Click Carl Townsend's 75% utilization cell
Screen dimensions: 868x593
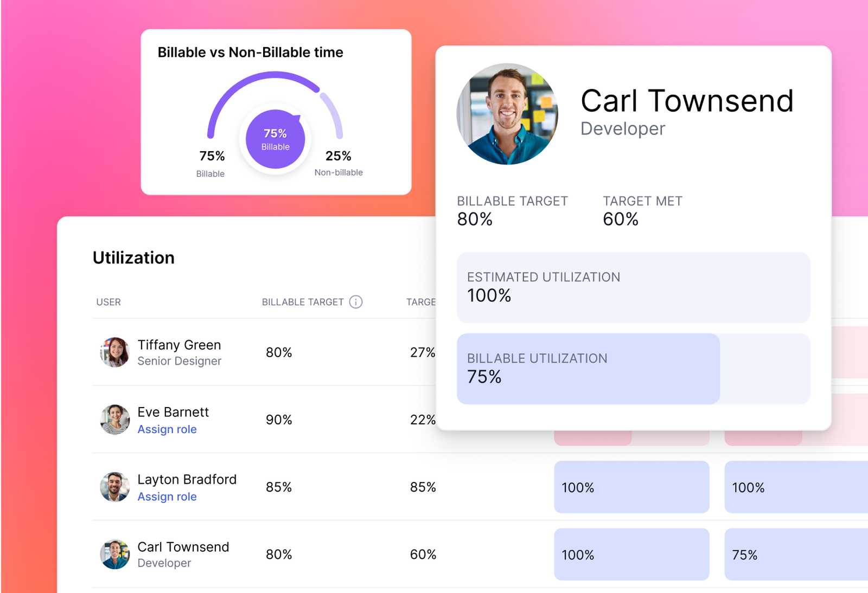point(795,554)
